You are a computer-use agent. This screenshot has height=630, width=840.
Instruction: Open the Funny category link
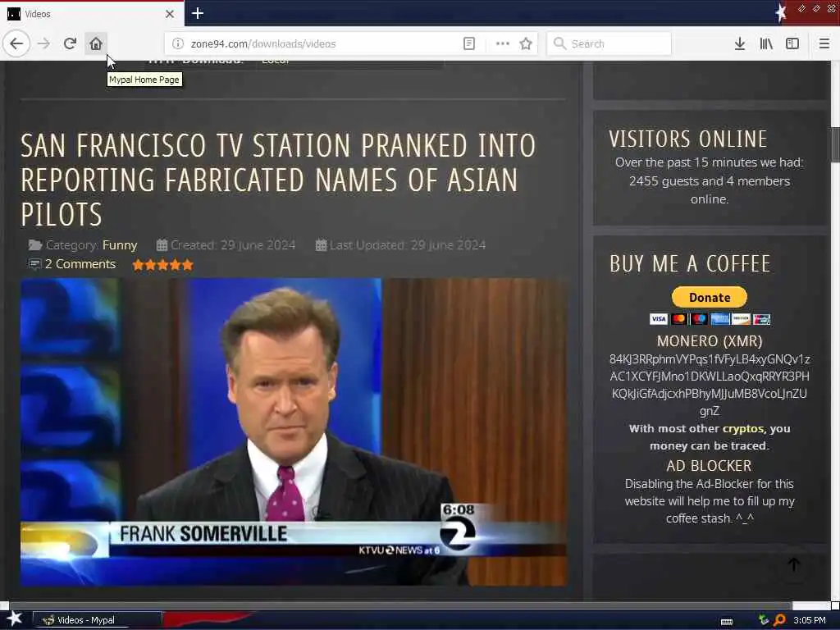tap(120, 245)
